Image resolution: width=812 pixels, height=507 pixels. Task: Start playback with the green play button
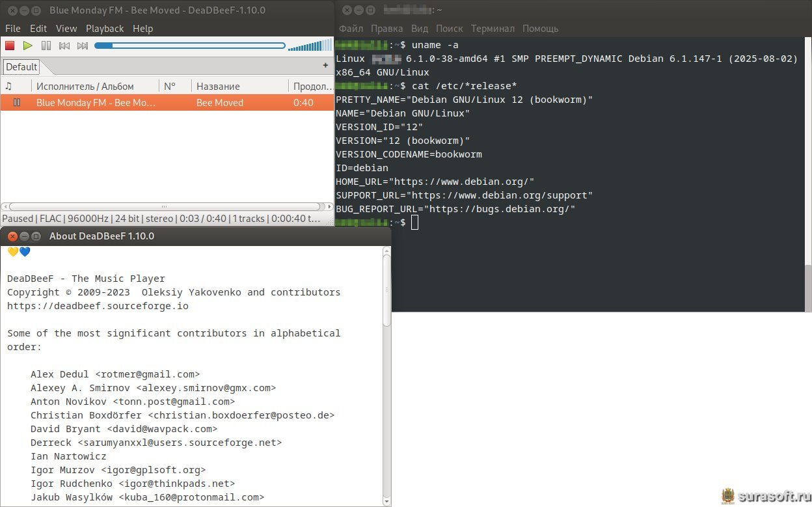click(28, 46)
